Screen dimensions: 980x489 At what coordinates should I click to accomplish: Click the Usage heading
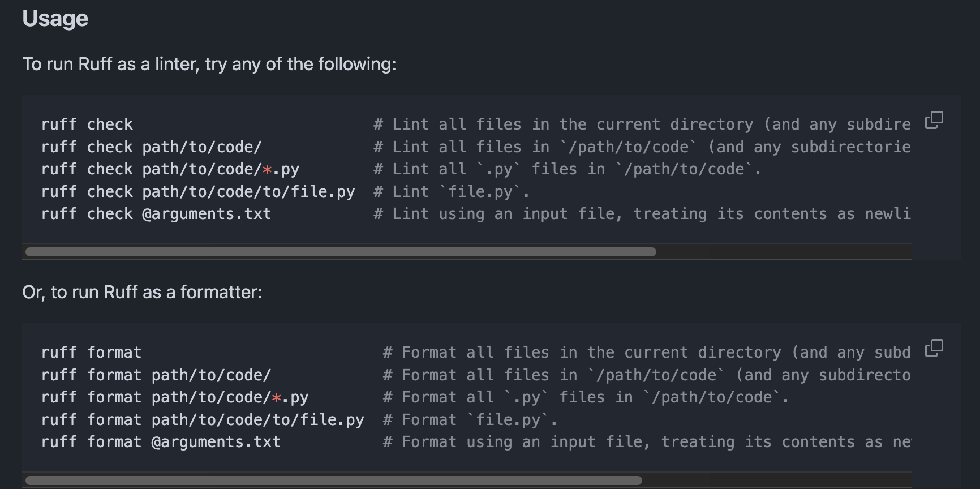point(55,19)
